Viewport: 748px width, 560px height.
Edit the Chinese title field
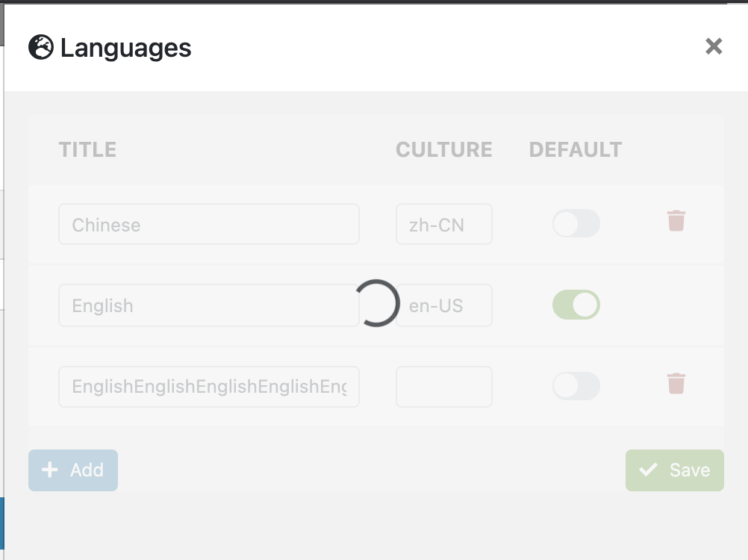[x=209, y=224]
